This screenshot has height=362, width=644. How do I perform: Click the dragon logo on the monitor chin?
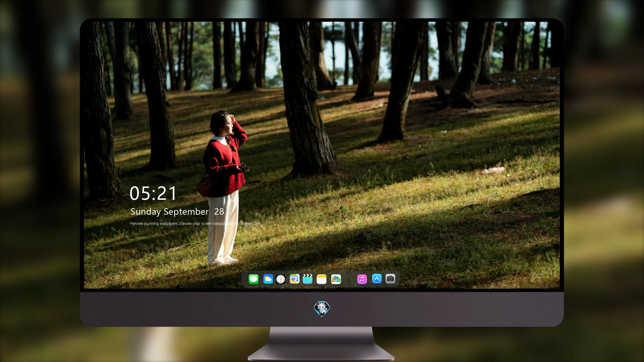(322, 309)
